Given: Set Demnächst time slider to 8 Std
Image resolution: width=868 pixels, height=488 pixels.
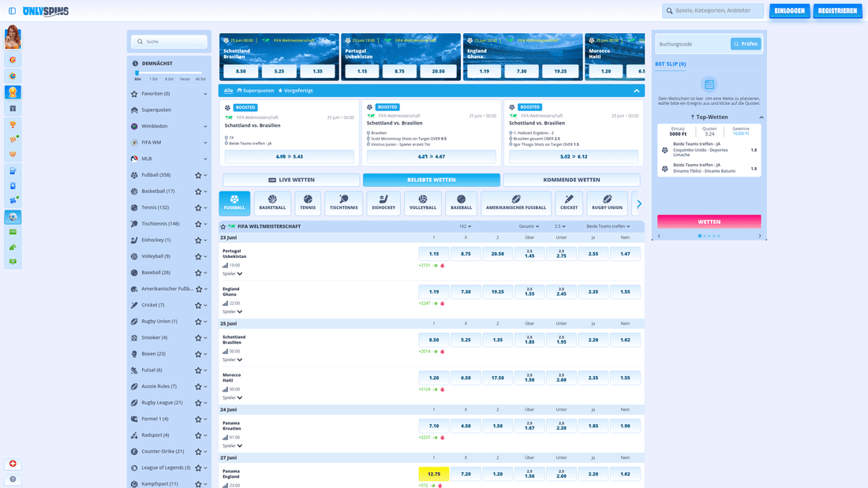Looking at the screenshot, I should tap(169, 79).
